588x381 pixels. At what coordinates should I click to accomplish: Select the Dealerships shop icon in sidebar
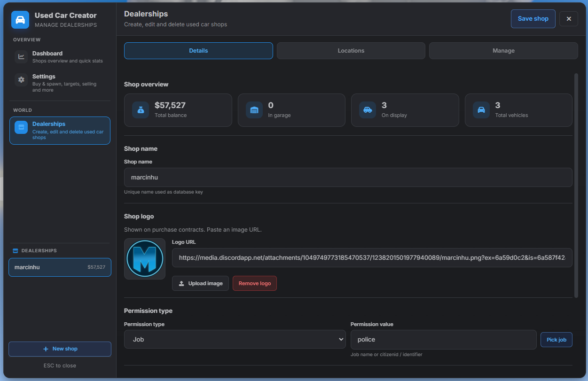[21, 127]
